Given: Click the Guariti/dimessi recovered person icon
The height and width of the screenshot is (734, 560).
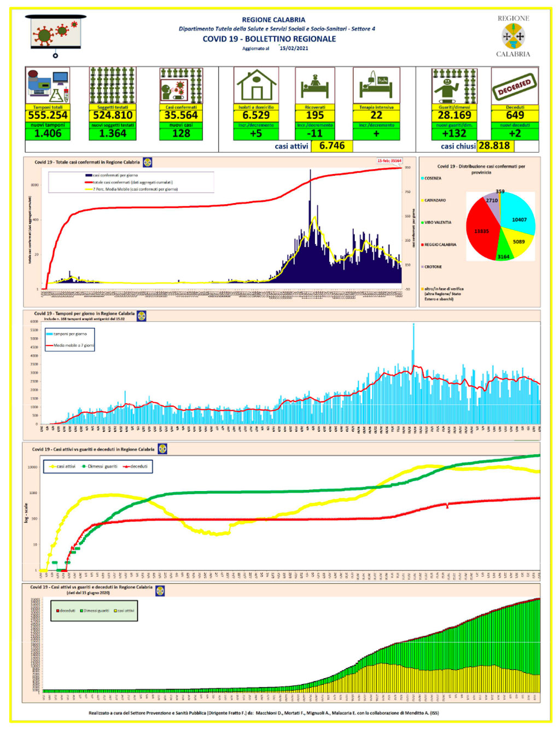Looking at the screenshot, I should (x=454, y=86).
